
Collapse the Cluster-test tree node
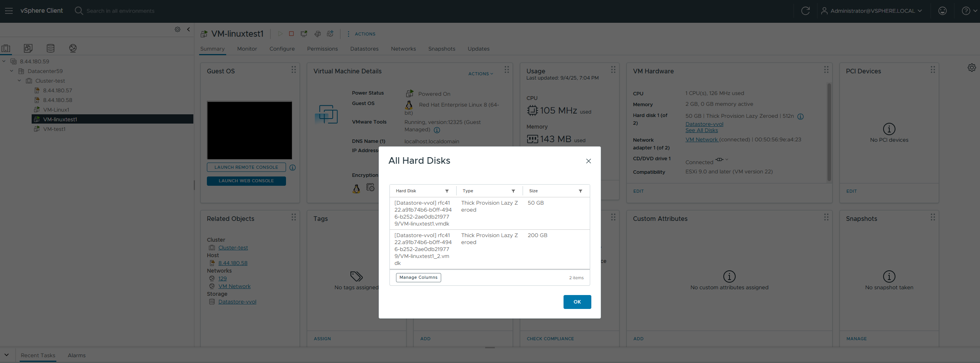[19, 80]
